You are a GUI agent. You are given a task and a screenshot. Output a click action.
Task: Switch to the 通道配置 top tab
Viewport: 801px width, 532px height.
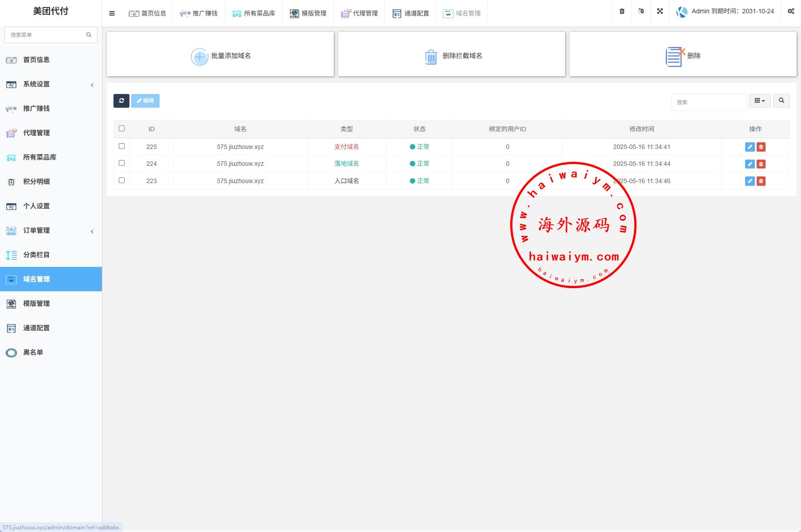410,13
